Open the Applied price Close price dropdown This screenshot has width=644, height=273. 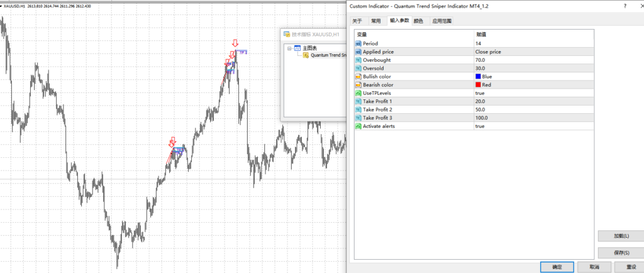click(x=488, y=52)
